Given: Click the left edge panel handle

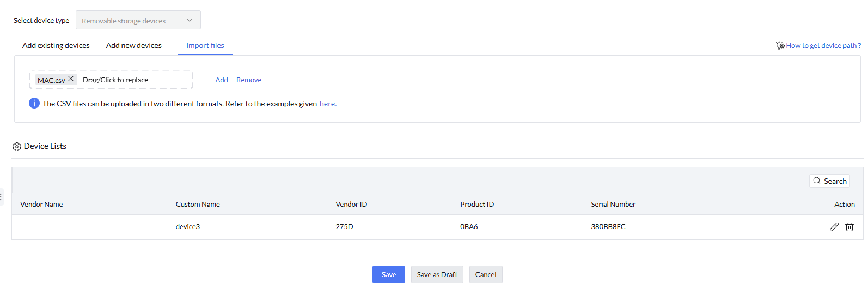Looking at the screenshot, I should (2, 197).
